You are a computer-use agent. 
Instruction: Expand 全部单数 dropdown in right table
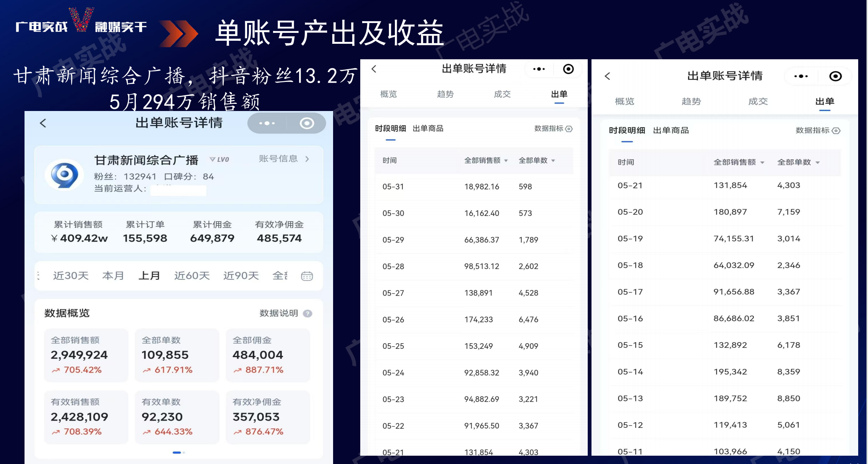point(798,162)
